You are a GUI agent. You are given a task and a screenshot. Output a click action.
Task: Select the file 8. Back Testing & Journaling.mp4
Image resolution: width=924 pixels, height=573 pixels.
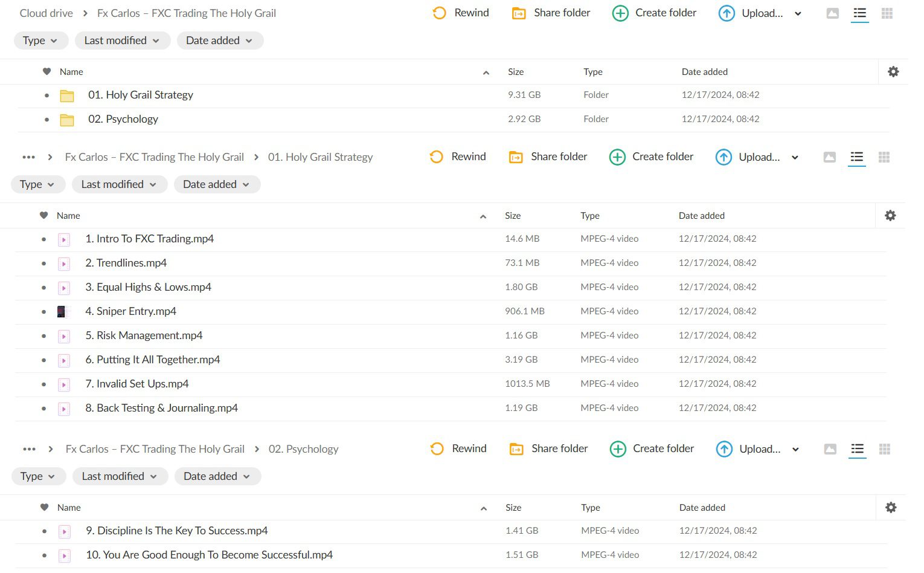tap(162, 408)
